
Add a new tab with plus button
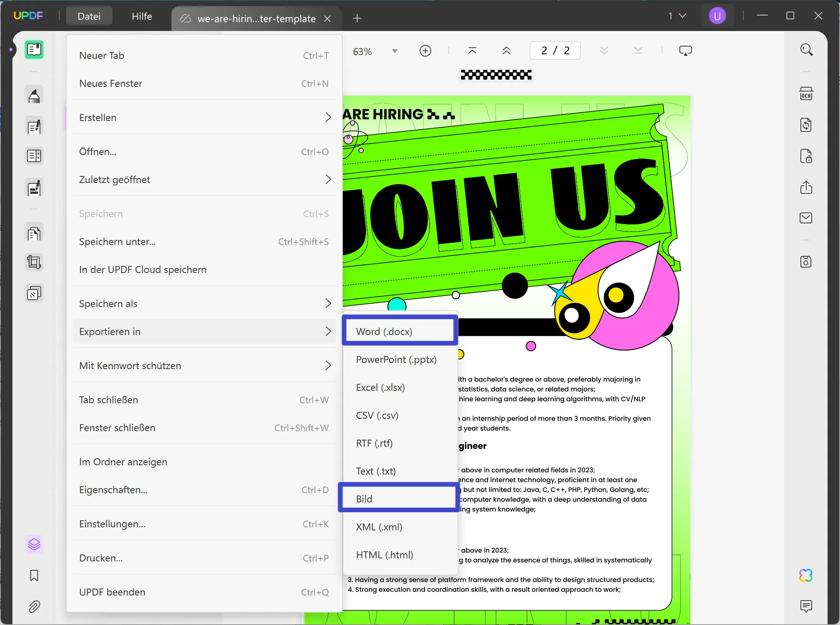(357, 18)
